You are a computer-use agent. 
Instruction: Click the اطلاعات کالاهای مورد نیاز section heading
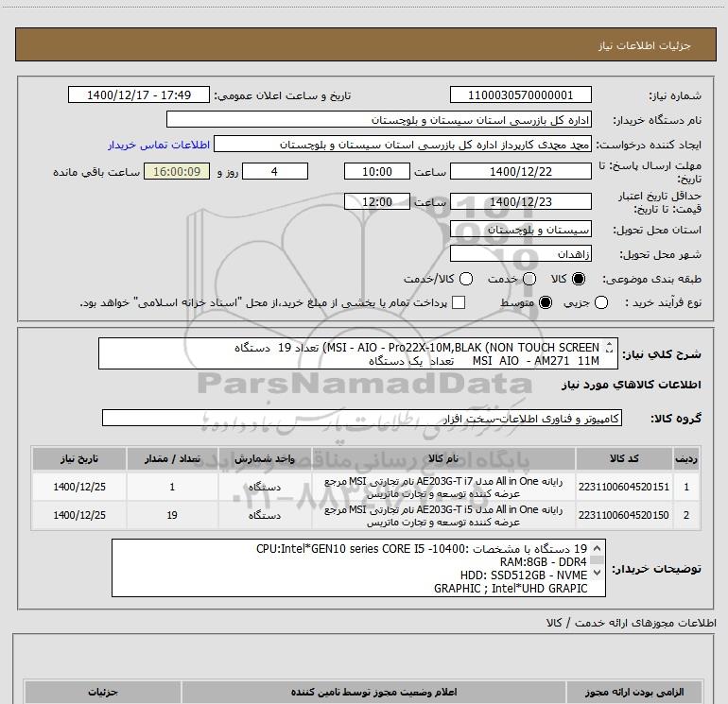[x=631, y=385]
